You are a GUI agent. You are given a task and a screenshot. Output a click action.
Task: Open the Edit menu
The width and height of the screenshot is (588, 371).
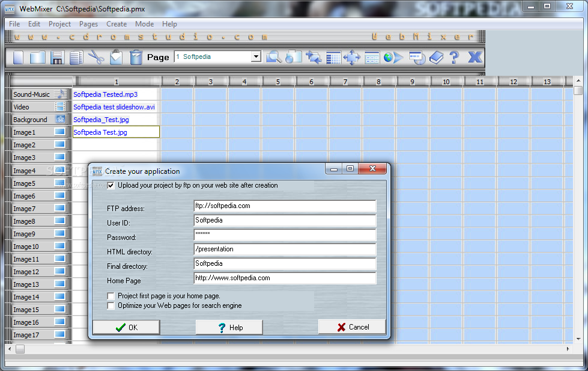click(x=34, y=24)
